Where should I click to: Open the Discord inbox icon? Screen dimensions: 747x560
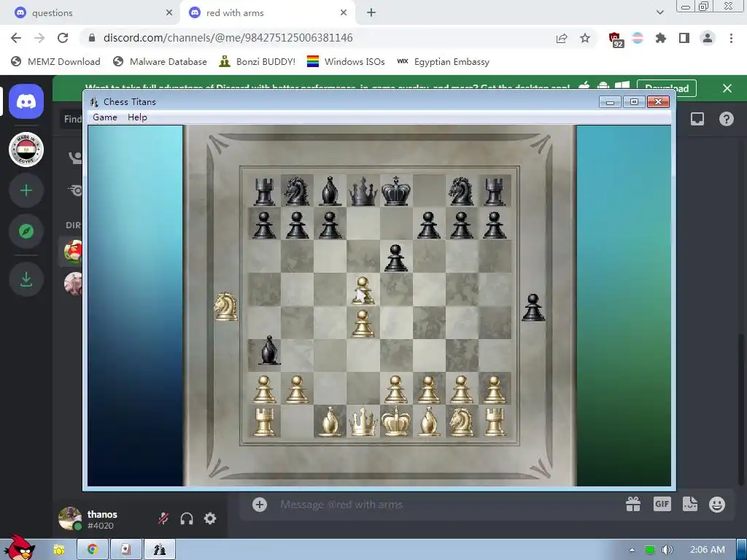pos(697,119)
